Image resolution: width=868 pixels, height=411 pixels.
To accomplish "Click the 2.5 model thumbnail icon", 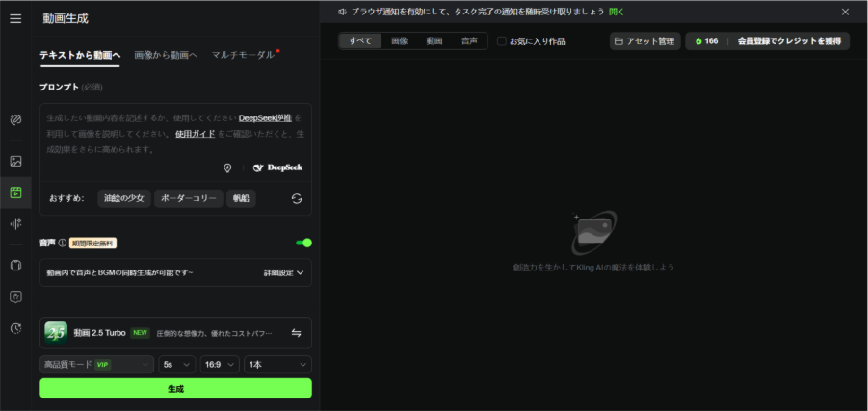I will click(x=56, y=332).
